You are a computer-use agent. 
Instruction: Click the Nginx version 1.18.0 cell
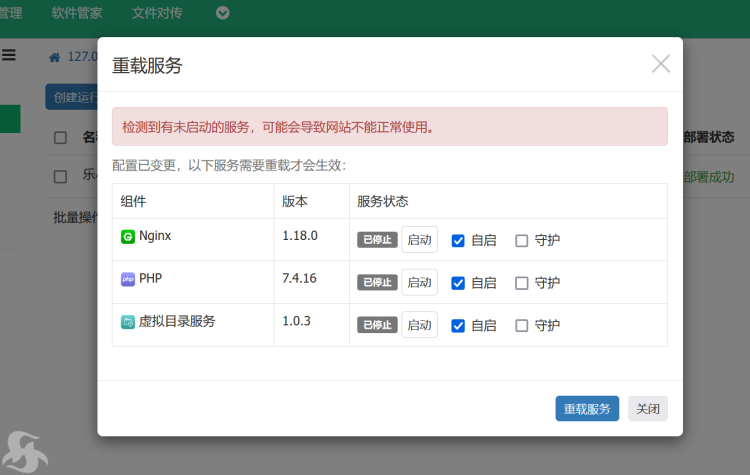coord(311,240)
